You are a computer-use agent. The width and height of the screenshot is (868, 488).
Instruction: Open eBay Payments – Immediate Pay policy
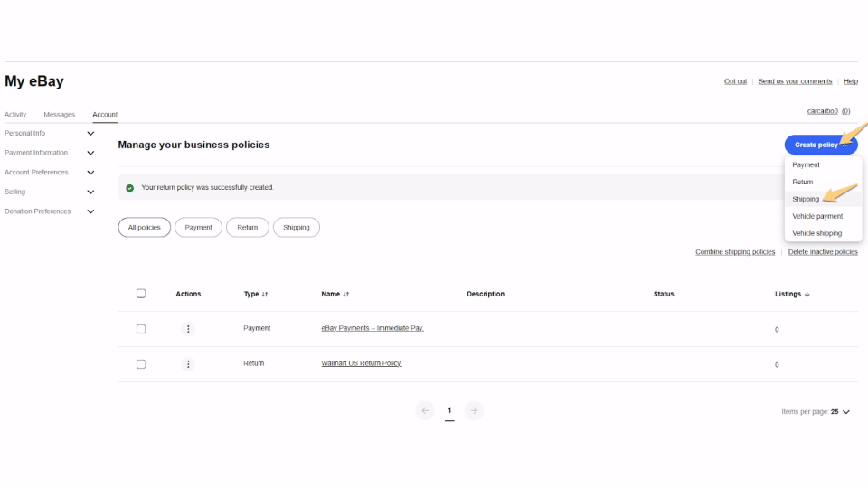tap(373, 328)
